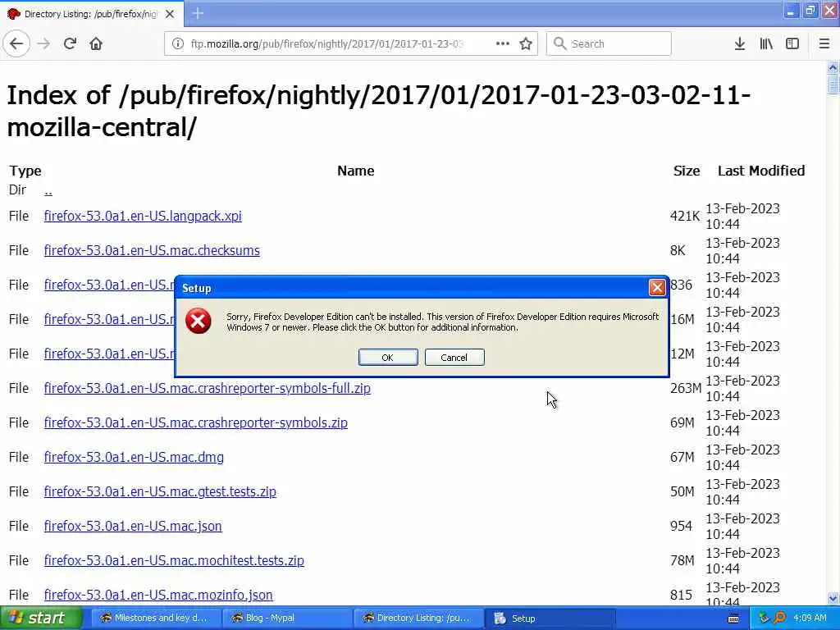Select the Setup taskbar item
The width and height of the screenshot is (840, 630).
550,619
